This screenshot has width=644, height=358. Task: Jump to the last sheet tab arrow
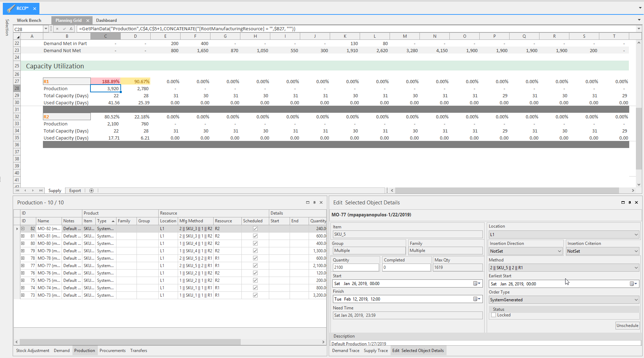[41, 191]
